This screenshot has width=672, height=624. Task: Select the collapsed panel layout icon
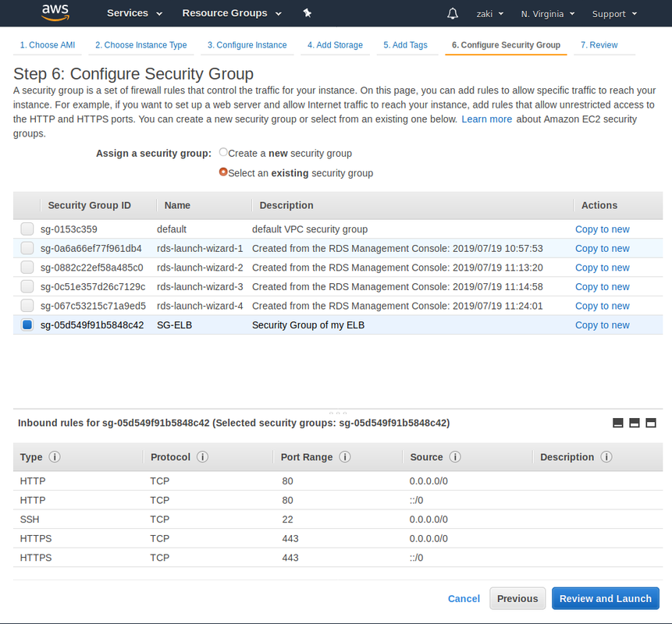[x=619, y=422]
